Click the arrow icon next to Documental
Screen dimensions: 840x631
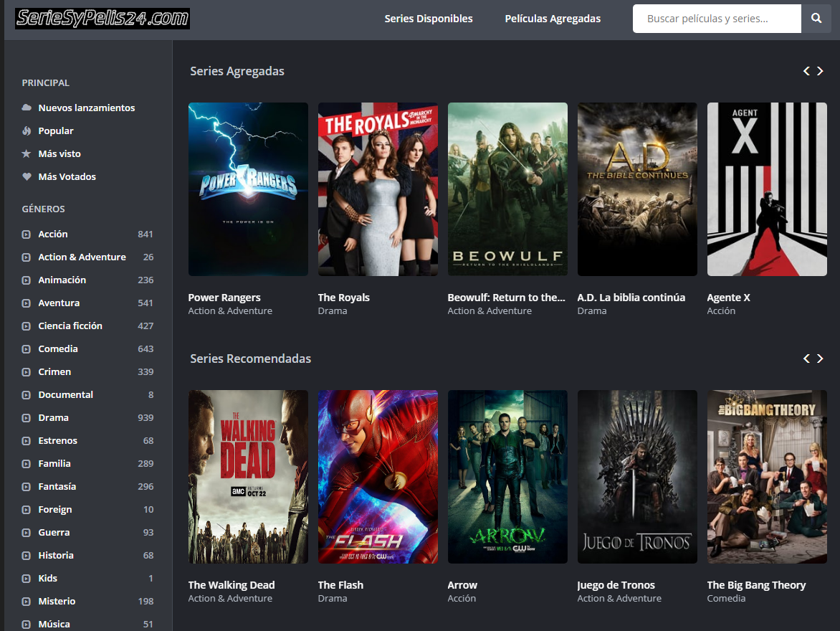[x=27, y=395]
